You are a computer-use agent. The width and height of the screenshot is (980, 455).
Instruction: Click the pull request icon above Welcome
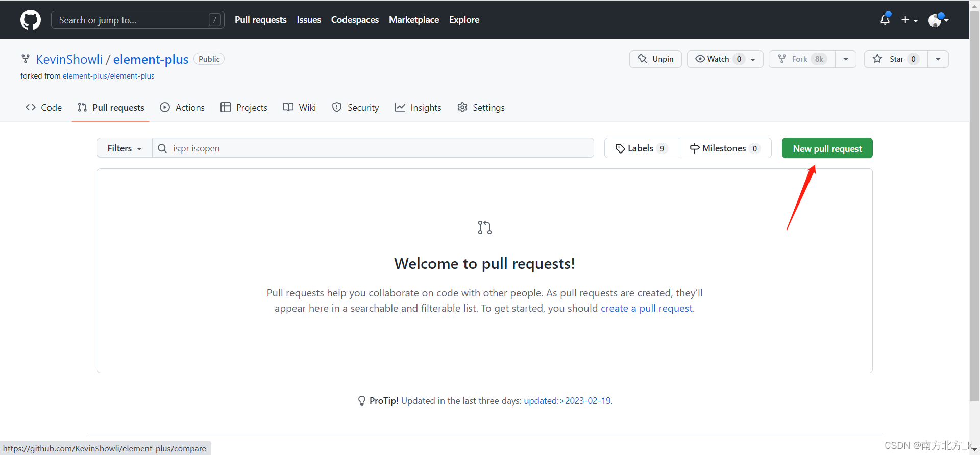484,227
